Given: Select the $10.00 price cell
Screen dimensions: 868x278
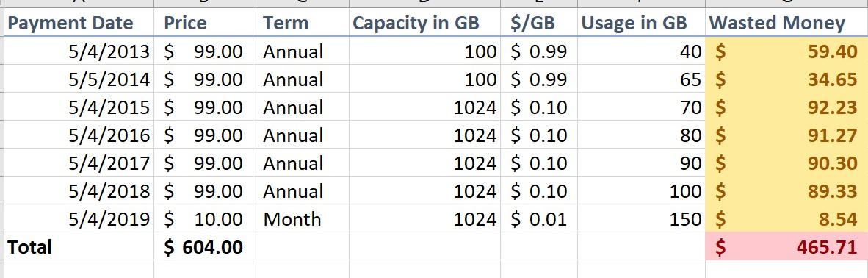Looking at the screenshot, I should point(203,218).
